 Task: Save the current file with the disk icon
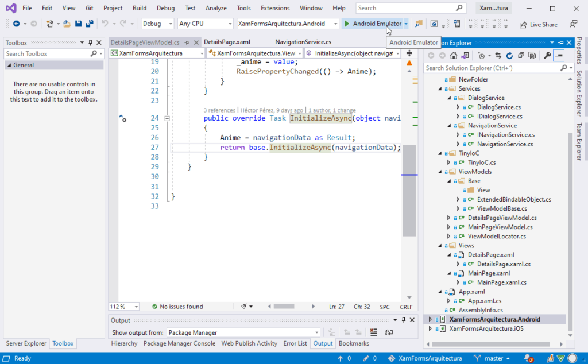point(78,24)
